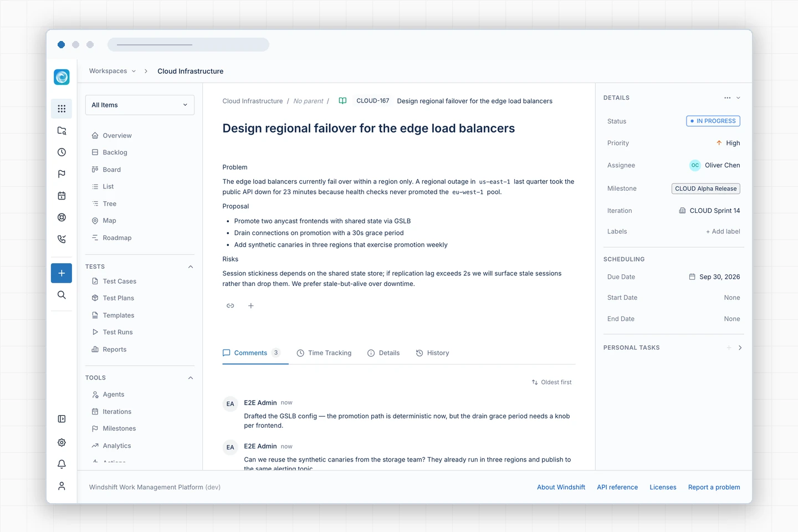Open settings gear icon

coord(62,442)
